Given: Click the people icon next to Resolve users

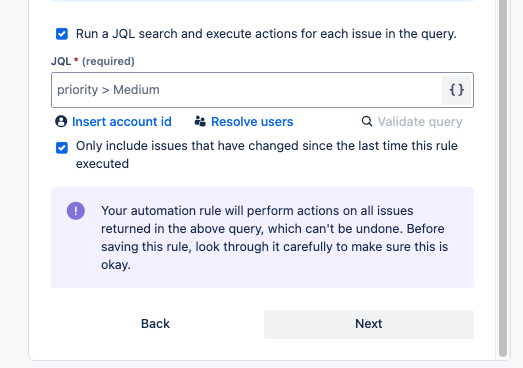Looking at the screenshot, I should 200,121.
